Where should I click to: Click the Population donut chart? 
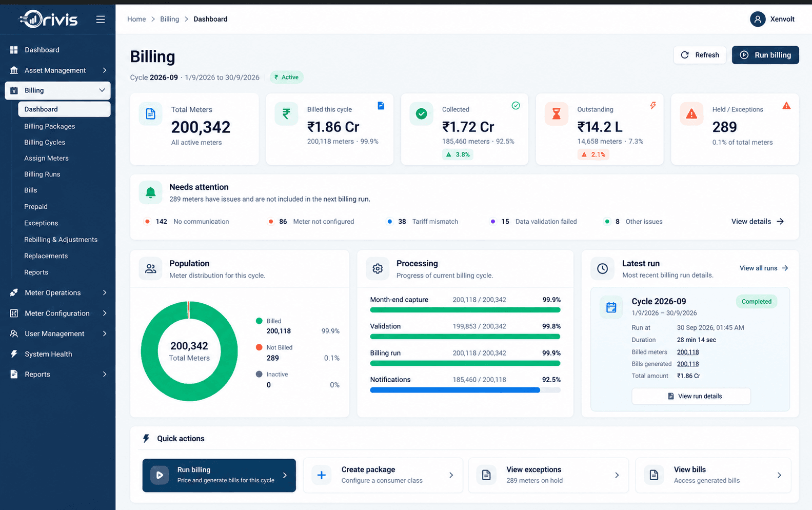[x=189, y=351]
